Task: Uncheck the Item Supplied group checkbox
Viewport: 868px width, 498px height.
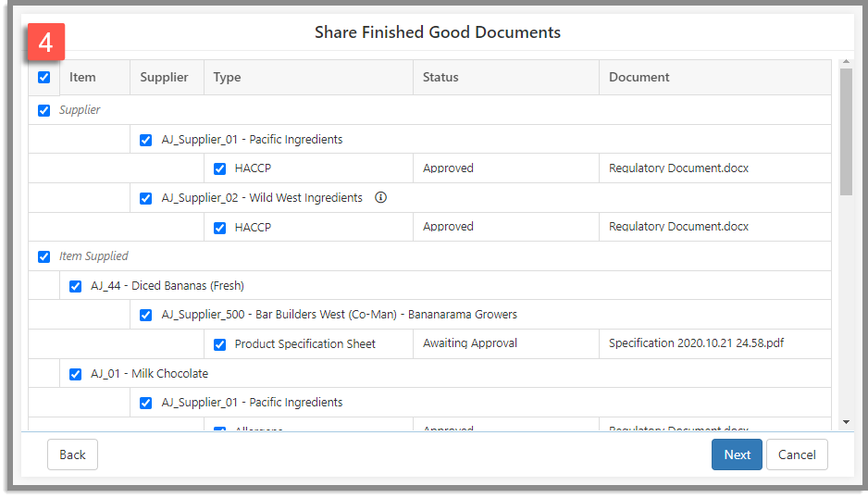Action: (44, 256)
